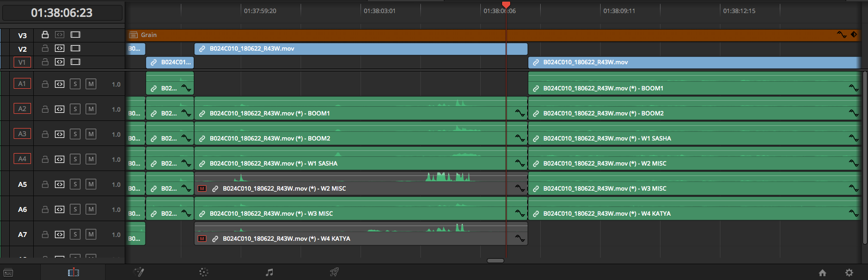Go to Project Manager home icon
The width and height of the screenshot is (868, 280).
(x=822, y=272)
